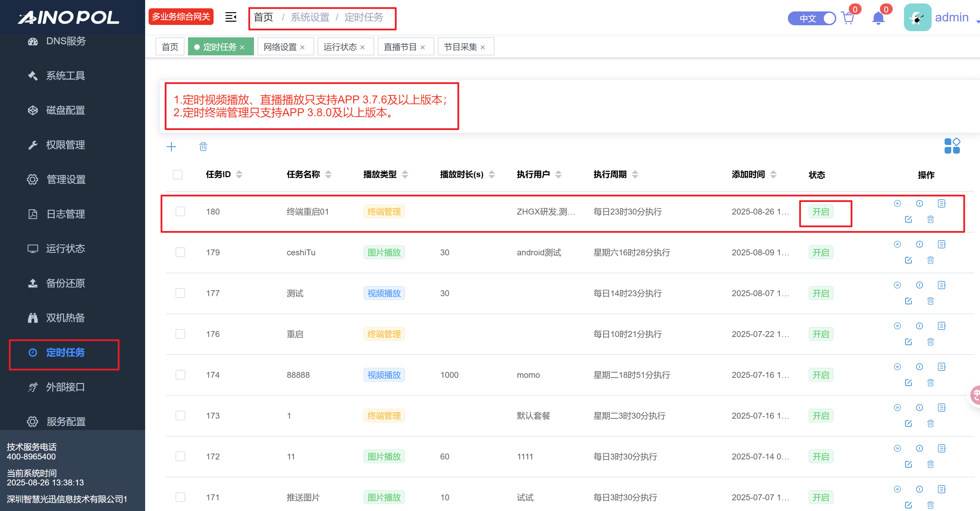
Task: Open 日志管理 in the sidebar
Action: (x=65, y=214)
